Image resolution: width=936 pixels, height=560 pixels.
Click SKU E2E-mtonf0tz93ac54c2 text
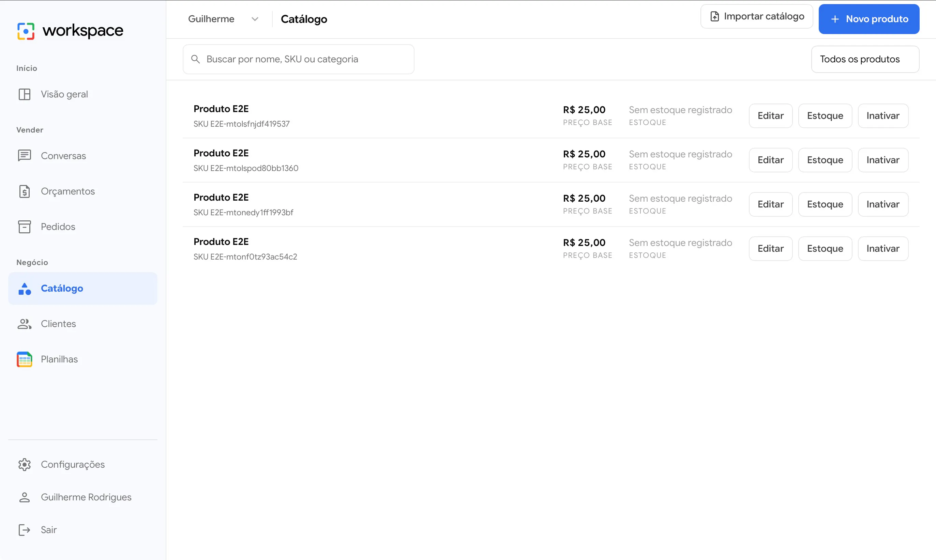pos(245,257)
